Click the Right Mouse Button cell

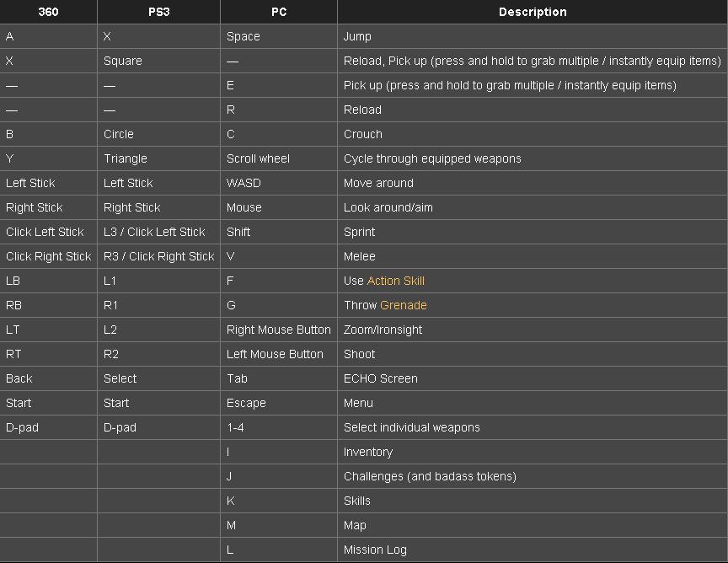279,330
